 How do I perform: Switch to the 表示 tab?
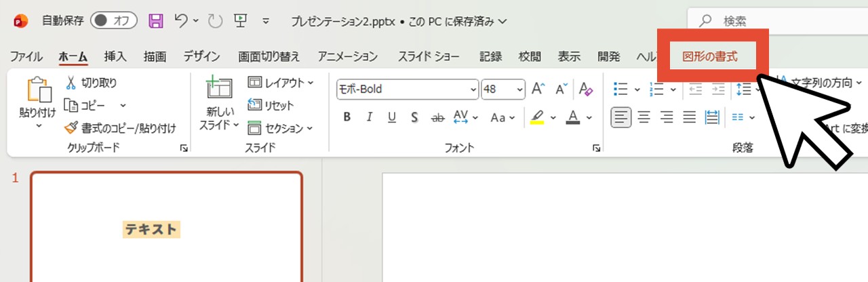pos(569,56)
